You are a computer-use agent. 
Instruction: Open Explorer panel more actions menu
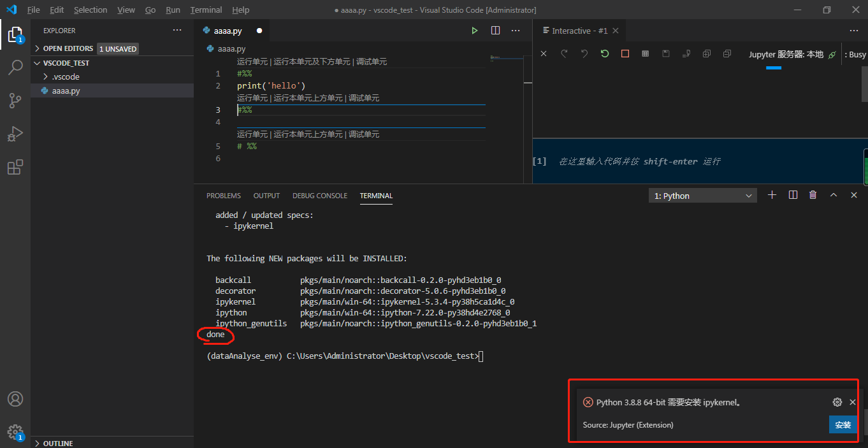tap(177, 31)
